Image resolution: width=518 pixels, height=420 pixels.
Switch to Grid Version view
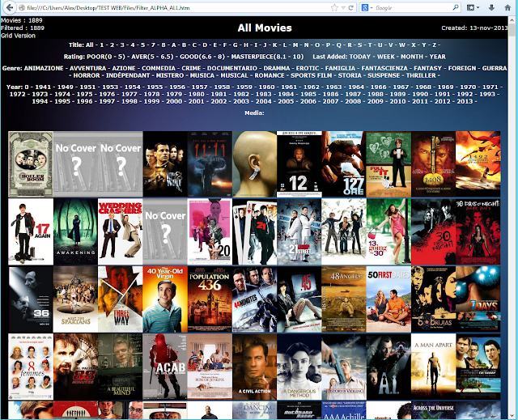(x=18, y=36)
